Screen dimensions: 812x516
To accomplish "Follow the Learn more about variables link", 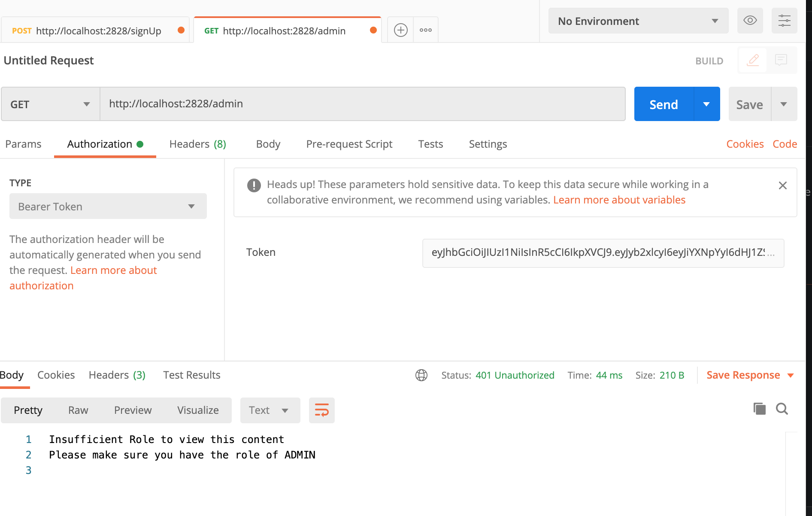I will [x=619, y=200].
